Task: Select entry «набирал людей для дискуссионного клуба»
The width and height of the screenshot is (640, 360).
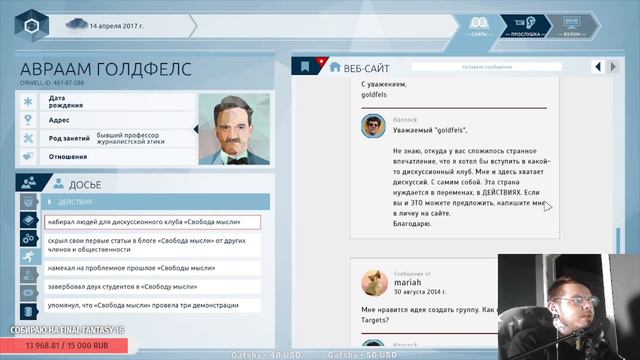Action: (152, 222)
